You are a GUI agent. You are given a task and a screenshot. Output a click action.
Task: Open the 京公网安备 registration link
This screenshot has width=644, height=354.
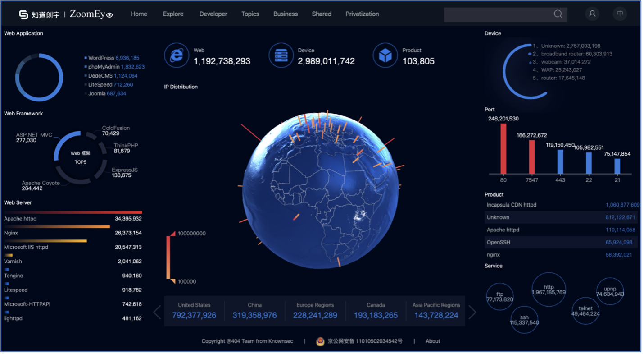click(x=365, y=341)
